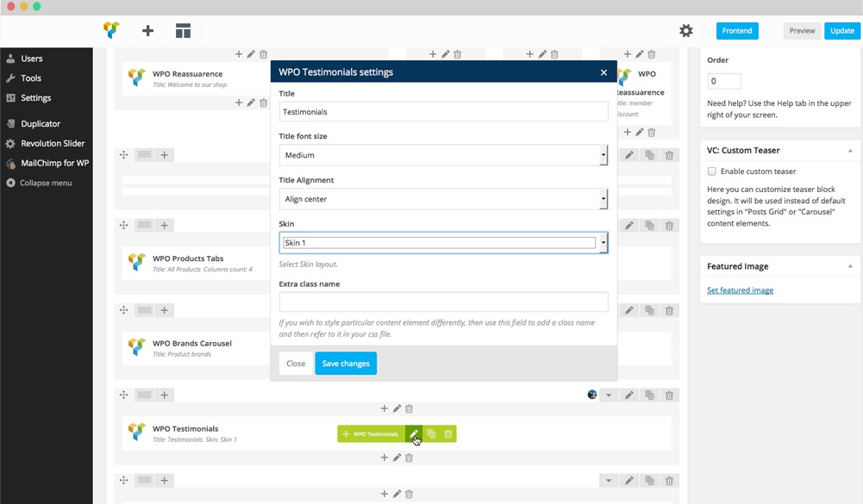This screenshot has height=504, width=863.
Task: Click the Add element plus icon in top toolbar
Action: pyautogui.click(x=147, y=31)
